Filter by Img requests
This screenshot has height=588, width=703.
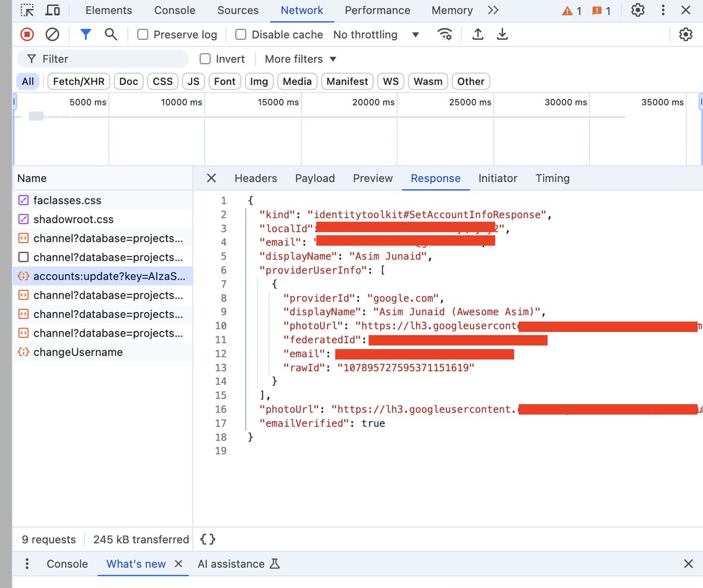tap(259, 81)
